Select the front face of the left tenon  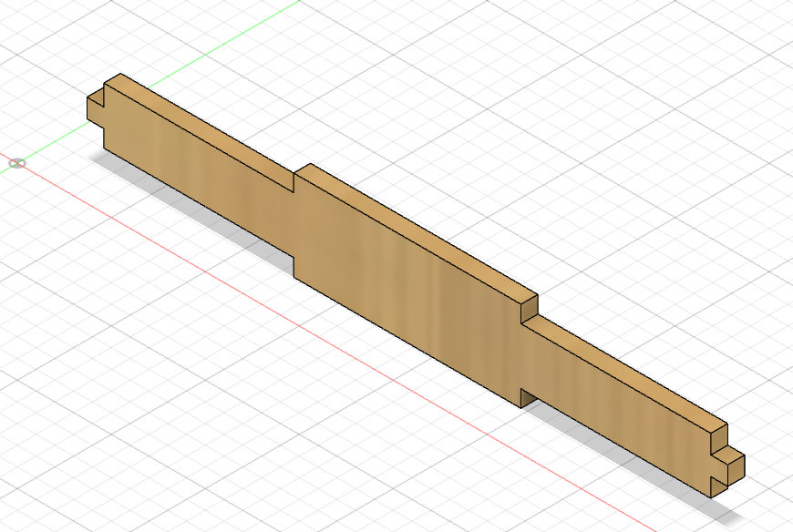point(96,113)
